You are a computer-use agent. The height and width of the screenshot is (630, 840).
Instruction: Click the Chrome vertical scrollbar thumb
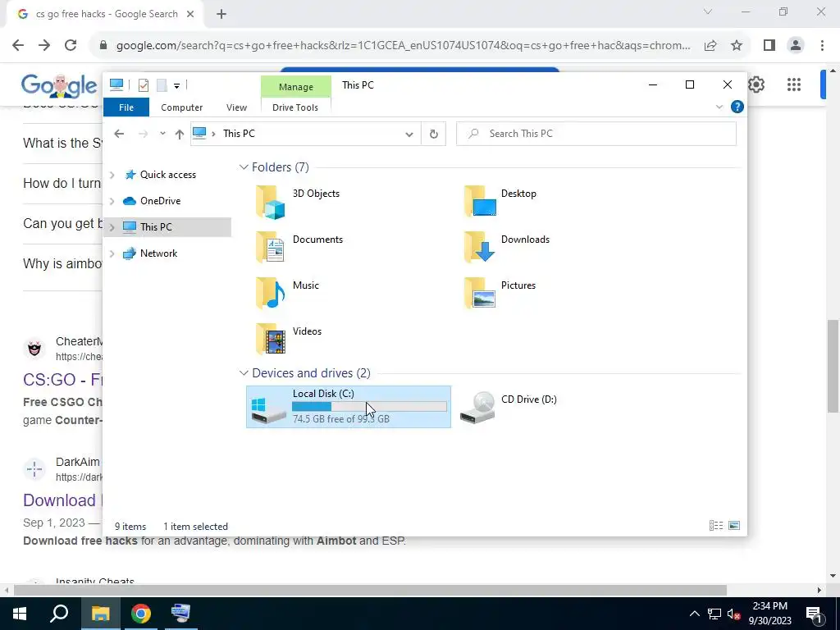pyautogui.click(x=833, y=366)
